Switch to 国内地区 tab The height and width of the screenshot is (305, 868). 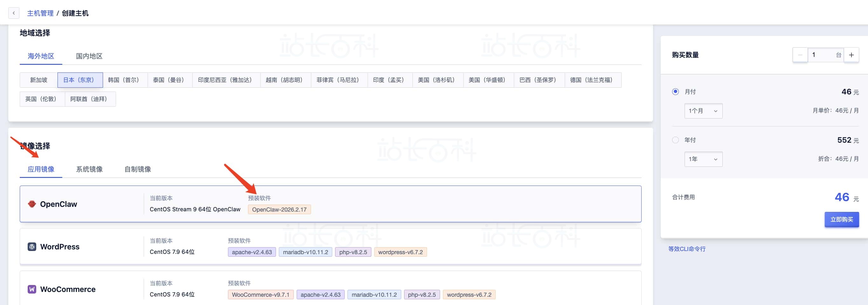coord(89,56)
